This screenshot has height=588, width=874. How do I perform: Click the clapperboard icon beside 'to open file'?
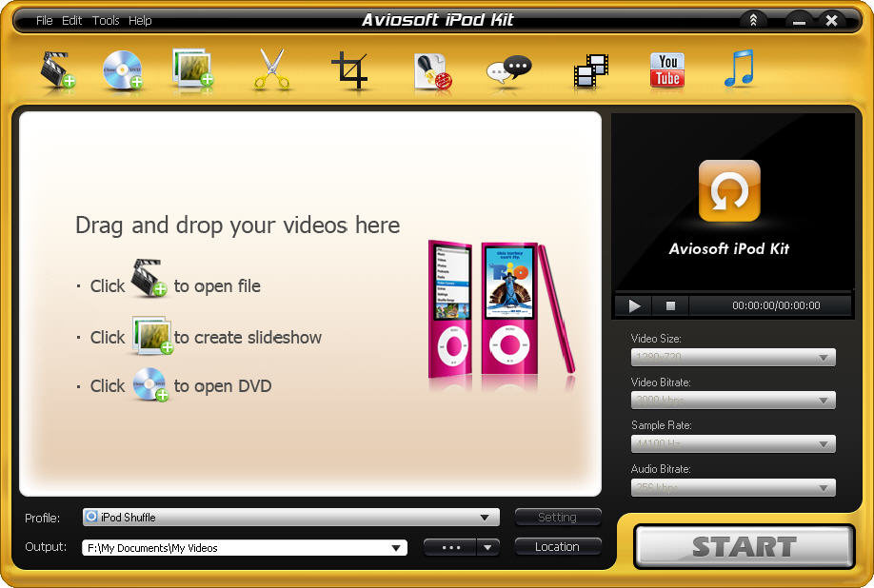149,277
